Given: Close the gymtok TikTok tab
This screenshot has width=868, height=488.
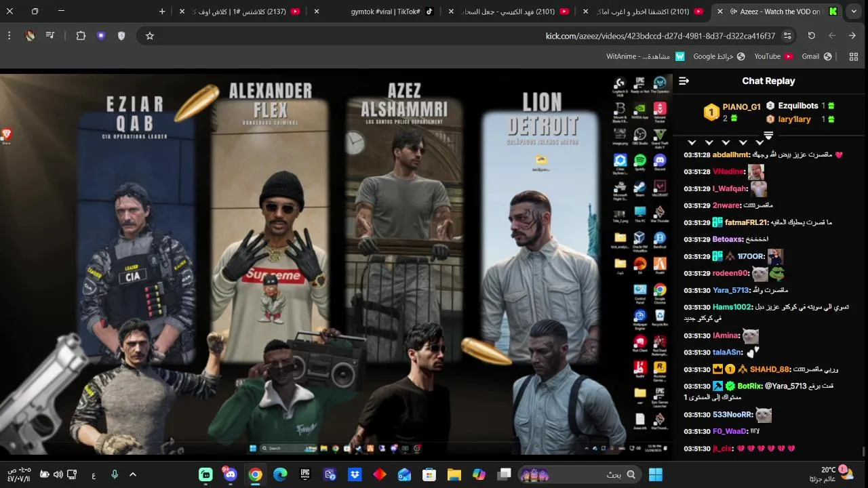Looking at the screenshot, I should [x=316, y=12].
